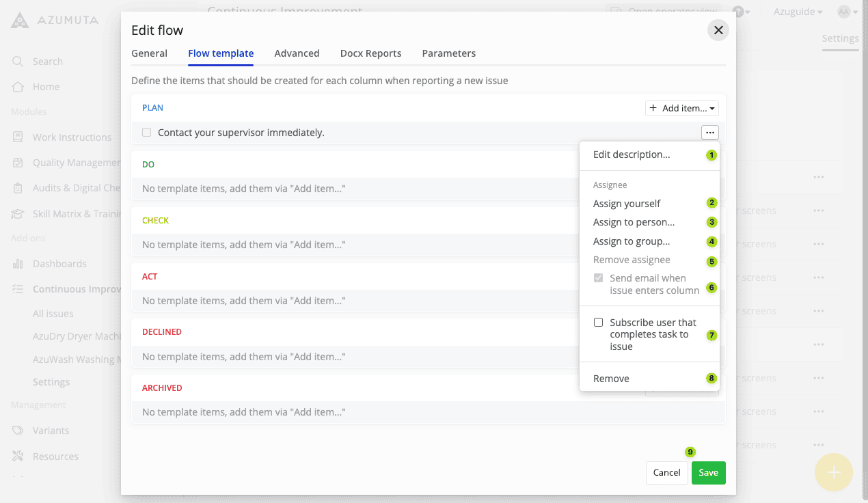
Task: Close the Edit flow dialog
Action: [718, 30]
